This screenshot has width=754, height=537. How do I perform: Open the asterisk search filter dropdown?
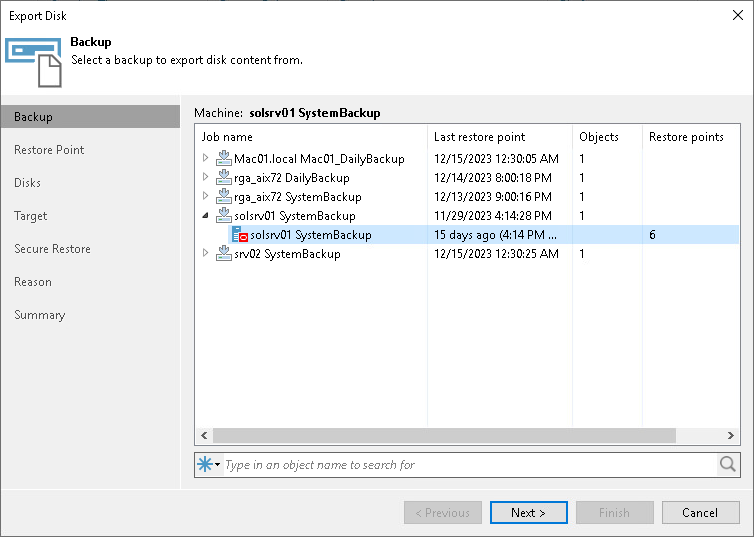(x=209, y=464)
